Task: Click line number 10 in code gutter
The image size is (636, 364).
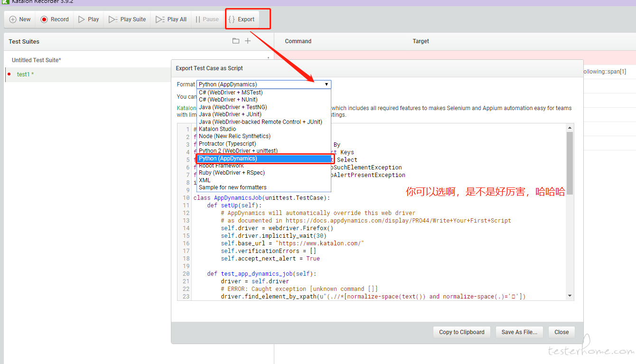Action: (186, 198)
